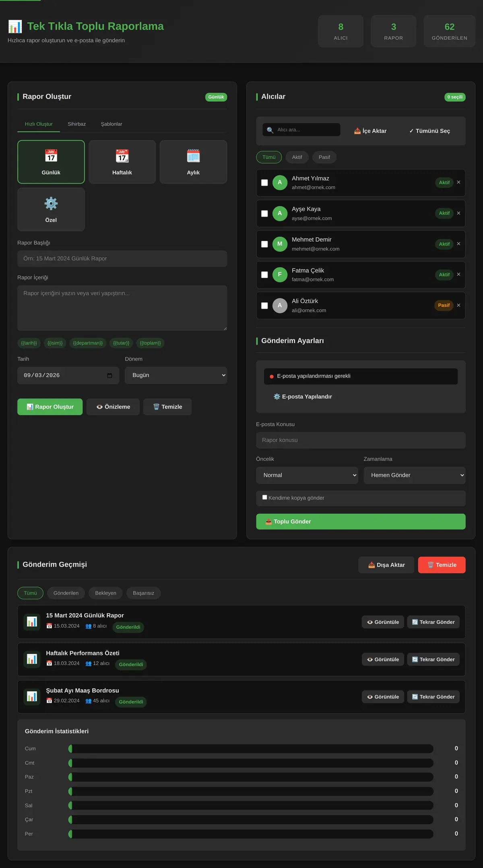This screenshot has width=483, height=868.
Task: Open the Zamanlama dropdown Hemen Gönder
Action: pyautogui.click(x=415, y=475)
